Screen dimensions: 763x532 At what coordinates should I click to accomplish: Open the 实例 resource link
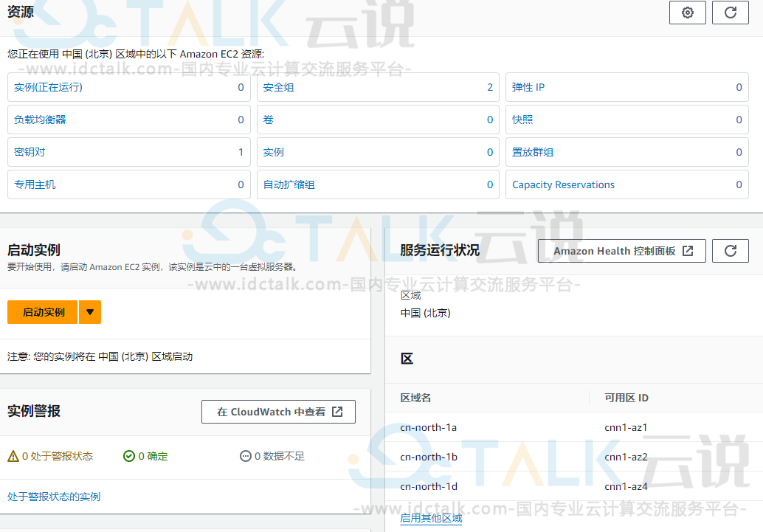[x=274, y=152]
